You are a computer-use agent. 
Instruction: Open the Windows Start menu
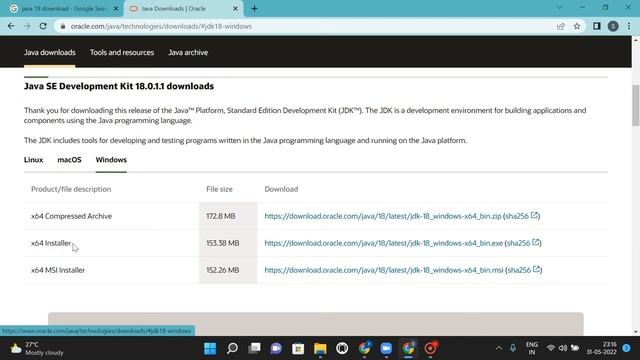[210, 348]
